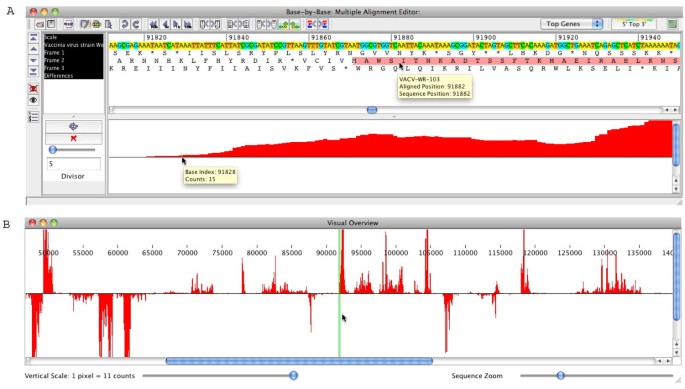
Task: Click the collapse arrow above the Divisor panel
Action: click(73, 117)
